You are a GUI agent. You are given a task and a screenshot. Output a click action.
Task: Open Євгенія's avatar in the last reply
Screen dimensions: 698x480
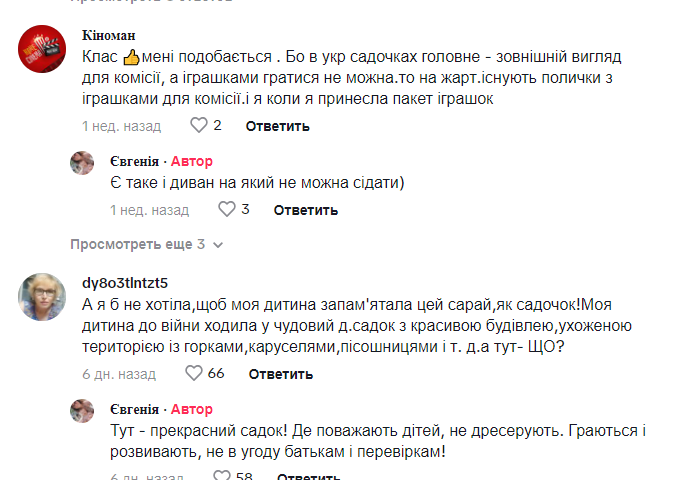(x=82, y=410)
